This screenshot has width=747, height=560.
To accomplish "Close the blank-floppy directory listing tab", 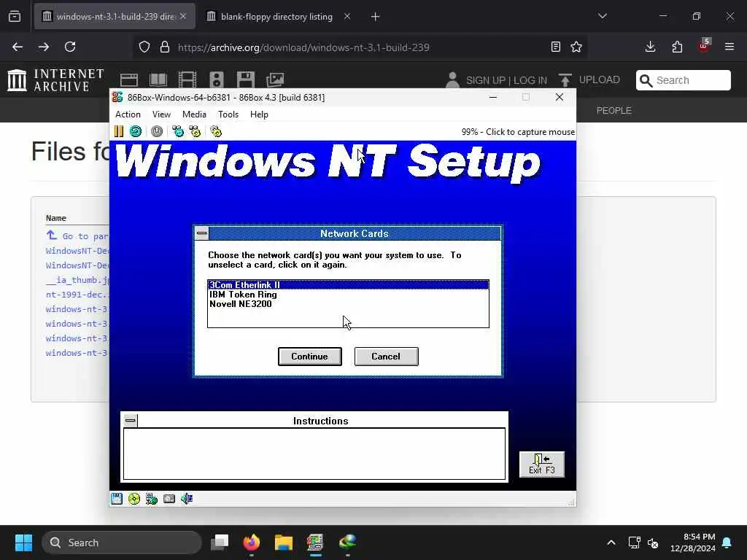I will [347, 16].
